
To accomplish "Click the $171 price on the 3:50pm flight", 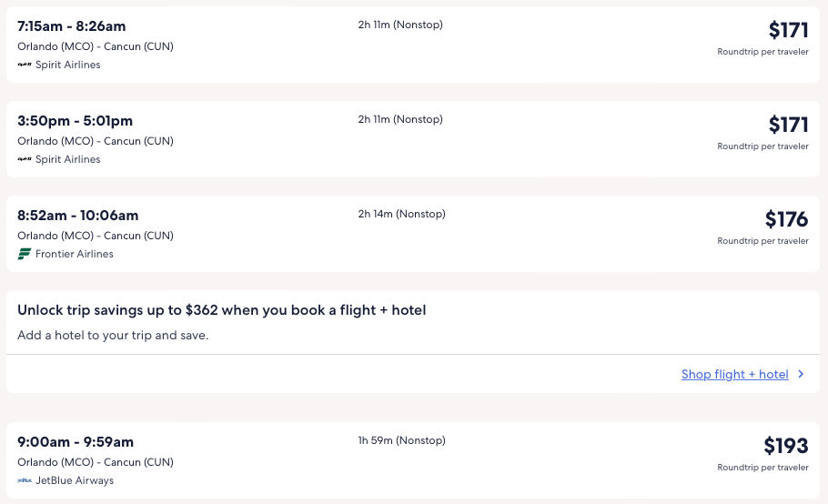I will point(788,125).
